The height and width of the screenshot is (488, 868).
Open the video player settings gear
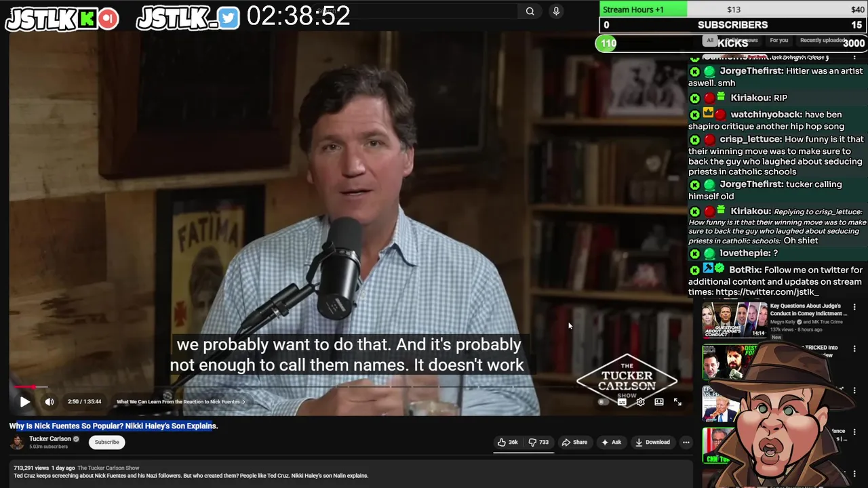pyautogui.click(x=640, y=402)
